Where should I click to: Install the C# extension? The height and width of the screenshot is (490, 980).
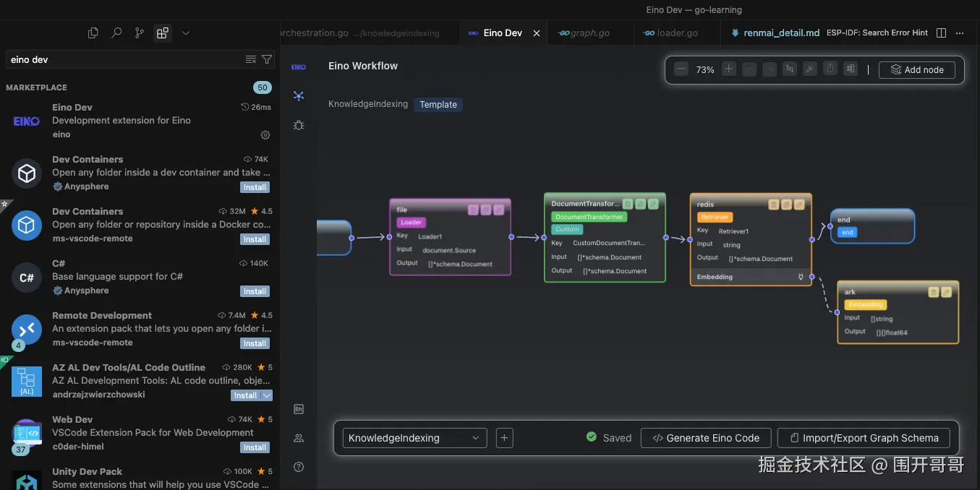click(255, 291)
